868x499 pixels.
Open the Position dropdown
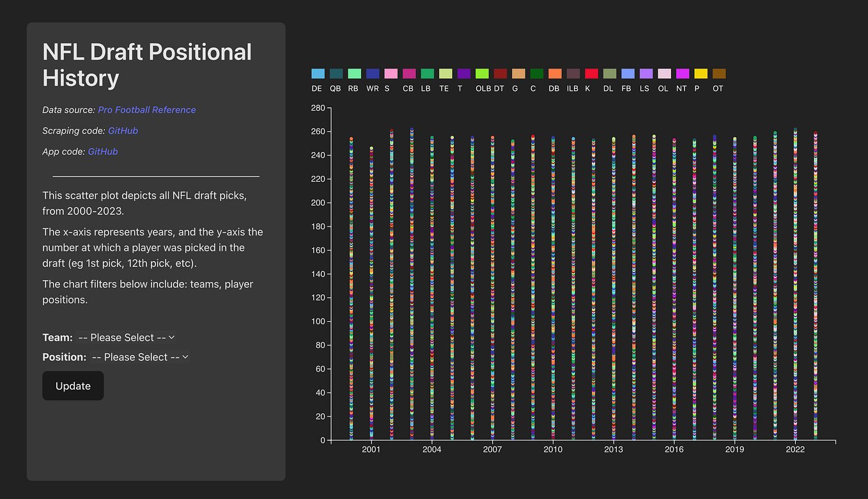tap(140, 357)
